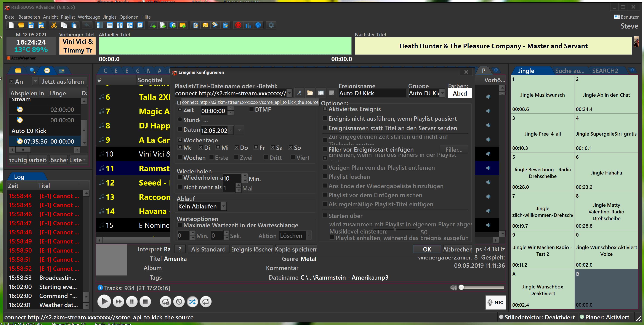Check the Playlist löschen option

(325, 176)
